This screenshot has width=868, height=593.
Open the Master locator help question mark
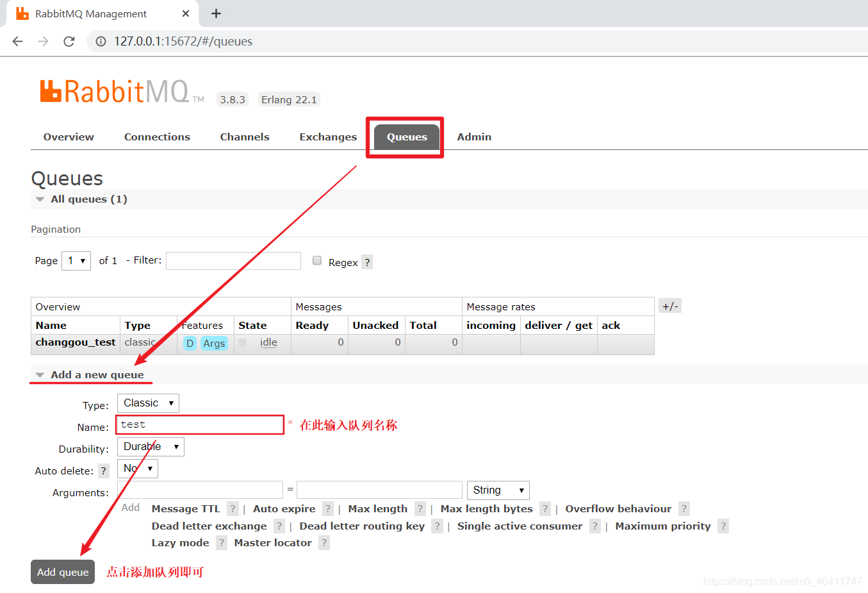coord(324,542)
